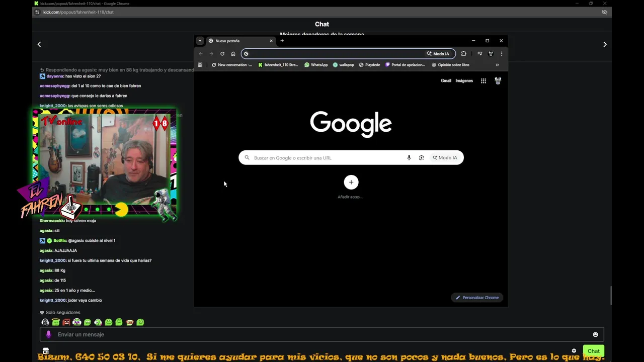This screenshot has width=644, height=362.
Task: Click the purple microphone icon in message box
Action: click(49, 334)
